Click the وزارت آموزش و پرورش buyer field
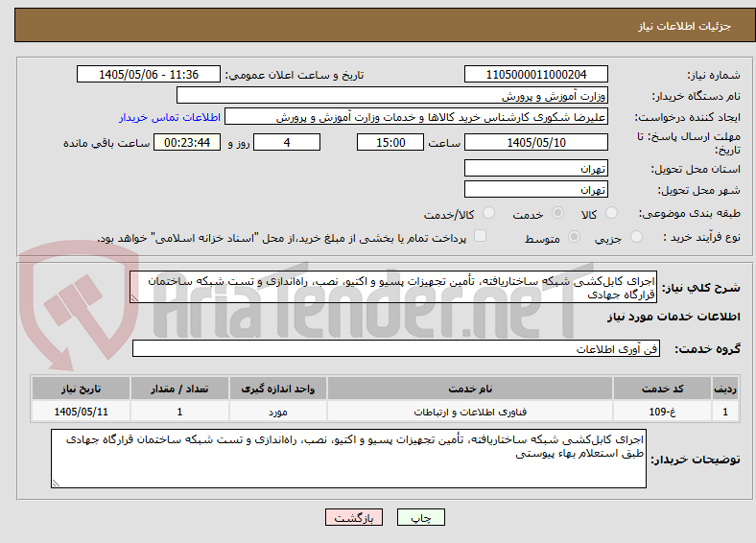The height and width of the screenshot is (543, 756). (392, 96)
